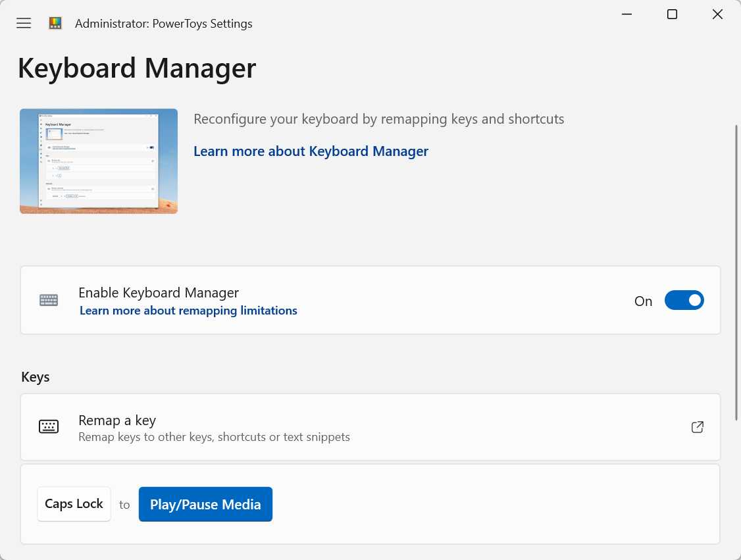741x560 pixels.
Task: Minimize the PowerToys Settings window
Action: [x=626, y=14]
